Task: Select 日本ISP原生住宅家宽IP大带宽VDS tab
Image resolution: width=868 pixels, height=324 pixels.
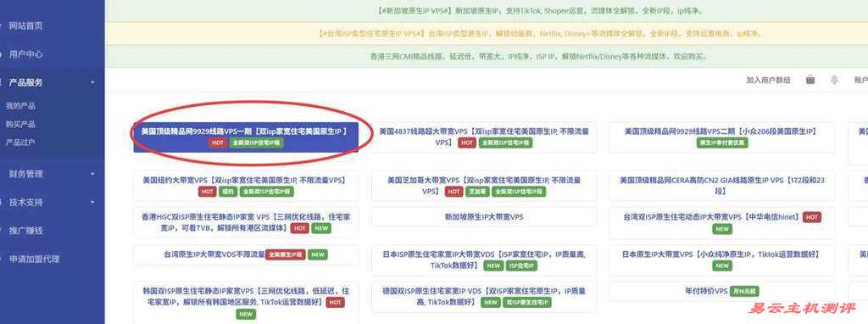Action: [x=484, y=260]
